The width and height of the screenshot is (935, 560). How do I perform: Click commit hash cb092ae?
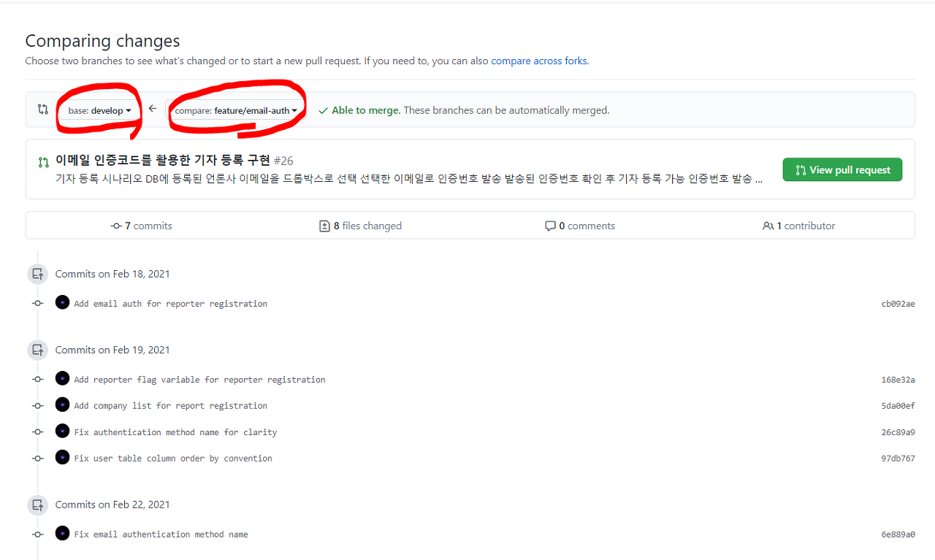click(898, 304)
